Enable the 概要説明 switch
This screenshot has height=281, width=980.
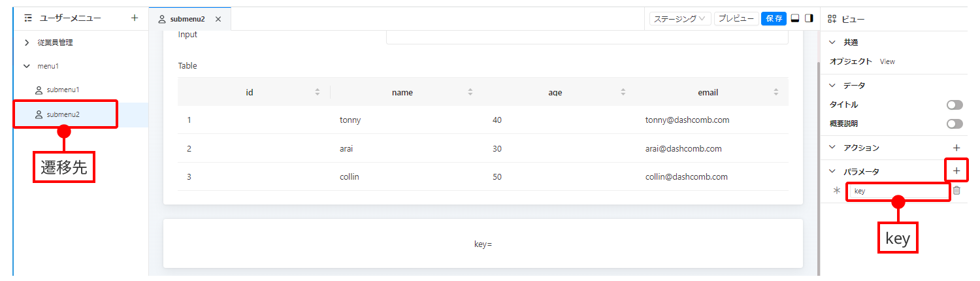click(955, 124)
